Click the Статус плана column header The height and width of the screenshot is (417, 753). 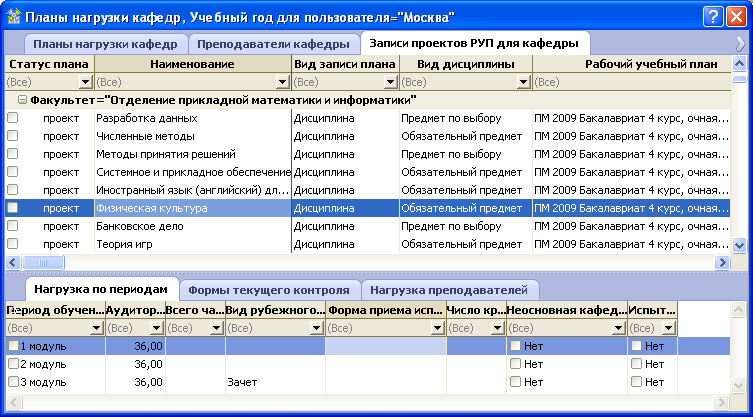(x=49, y=64)
